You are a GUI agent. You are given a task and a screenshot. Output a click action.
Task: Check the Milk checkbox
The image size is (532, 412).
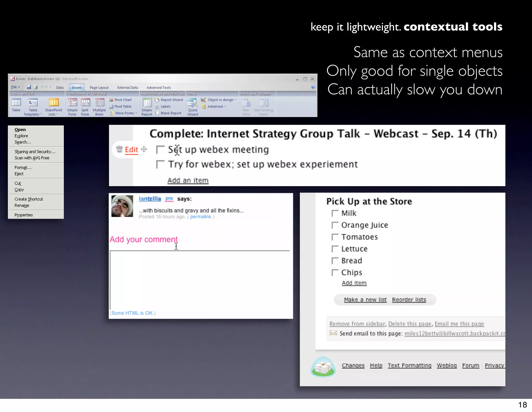(335, 213)
